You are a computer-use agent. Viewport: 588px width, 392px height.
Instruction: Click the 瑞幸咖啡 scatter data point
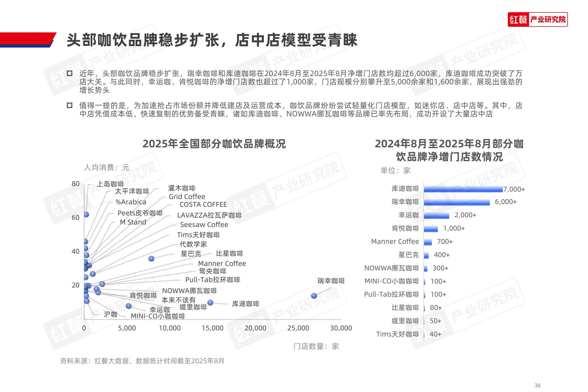point(314,296)
